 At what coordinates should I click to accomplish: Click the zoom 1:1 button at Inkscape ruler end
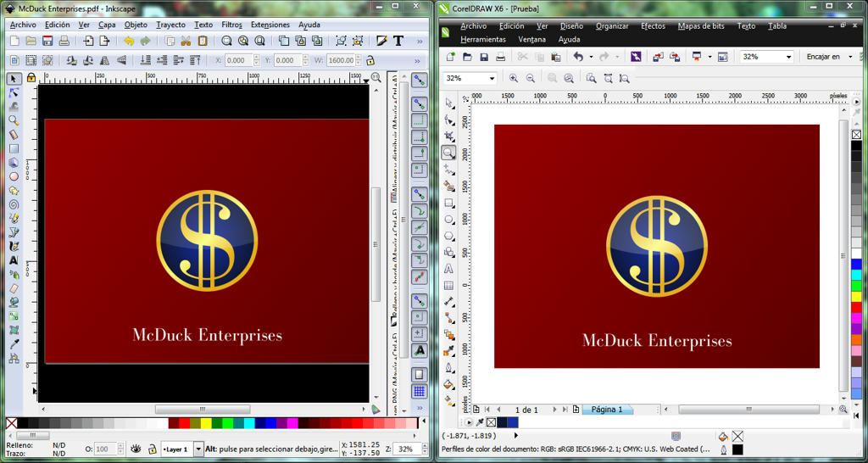(x=376, y=77)
